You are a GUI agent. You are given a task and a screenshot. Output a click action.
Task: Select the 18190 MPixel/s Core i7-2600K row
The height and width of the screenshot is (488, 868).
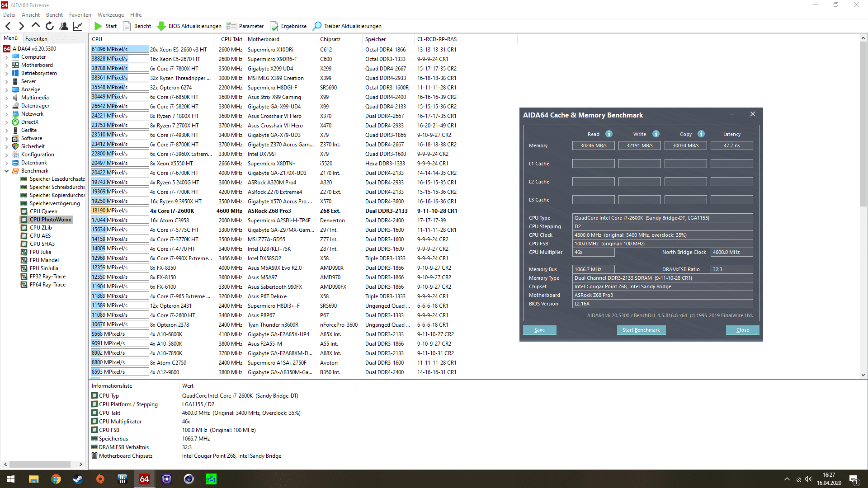click(x=274, y=211)
